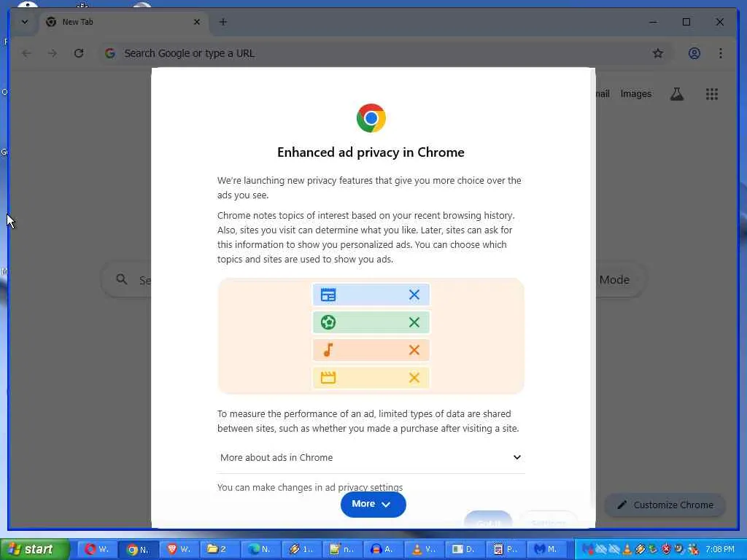Click the orange music note icon
The height and width of the screenshot is (560, 747).
click(328, 350)
